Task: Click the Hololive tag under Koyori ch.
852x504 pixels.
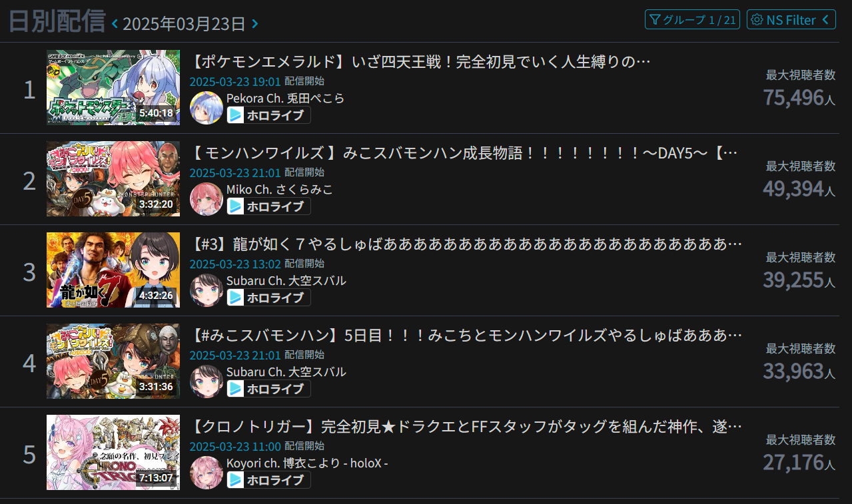Action: click(268, 480)
